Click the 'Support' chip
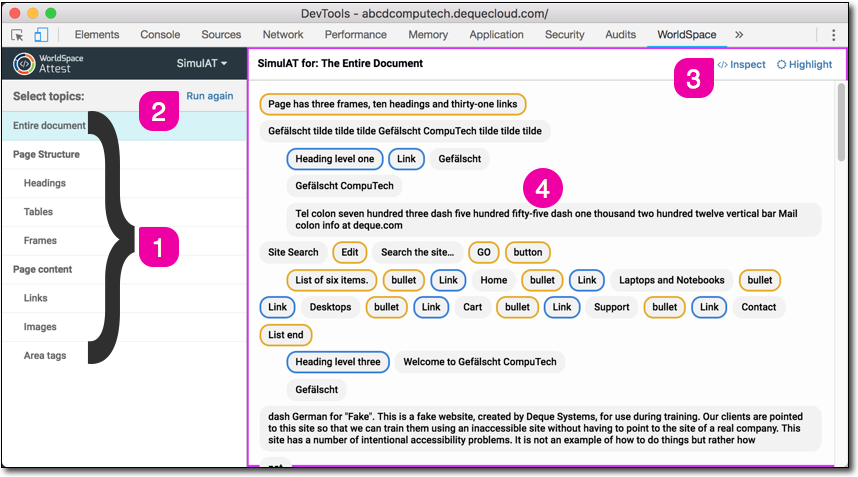The width and height of the screenshot is (858, 477). pos(611,307)
